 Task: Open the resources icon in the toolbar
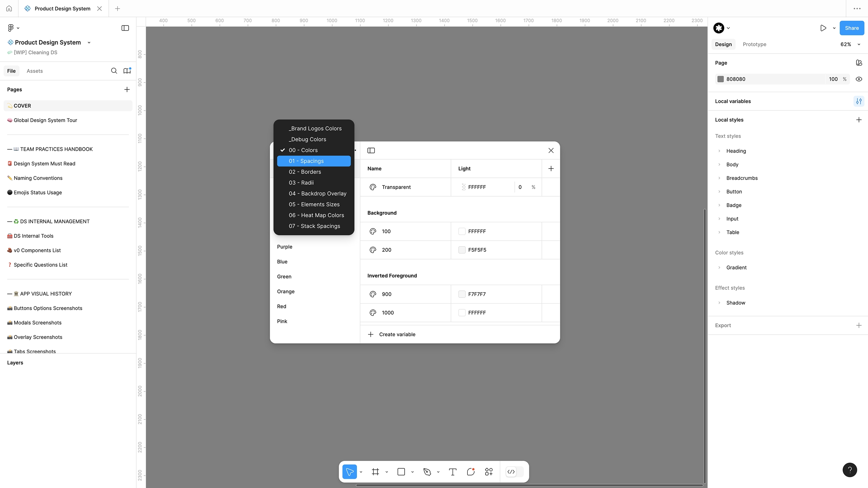(x=489, y=472)
